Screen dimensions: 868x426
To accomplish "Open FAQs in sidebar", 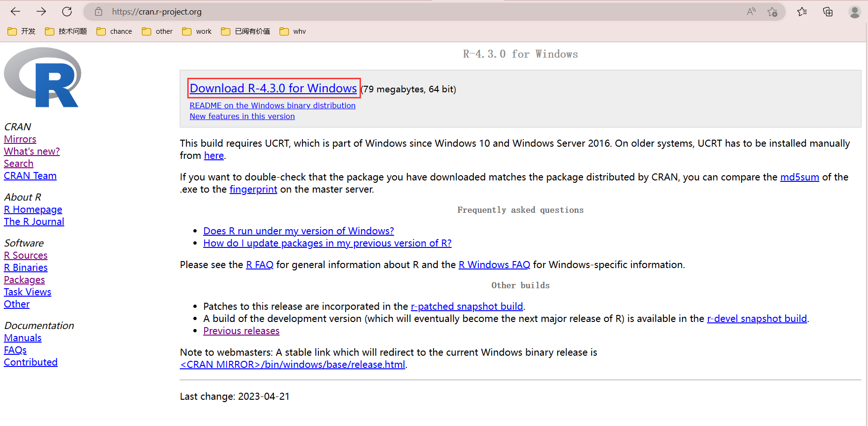I will [15, 350].
